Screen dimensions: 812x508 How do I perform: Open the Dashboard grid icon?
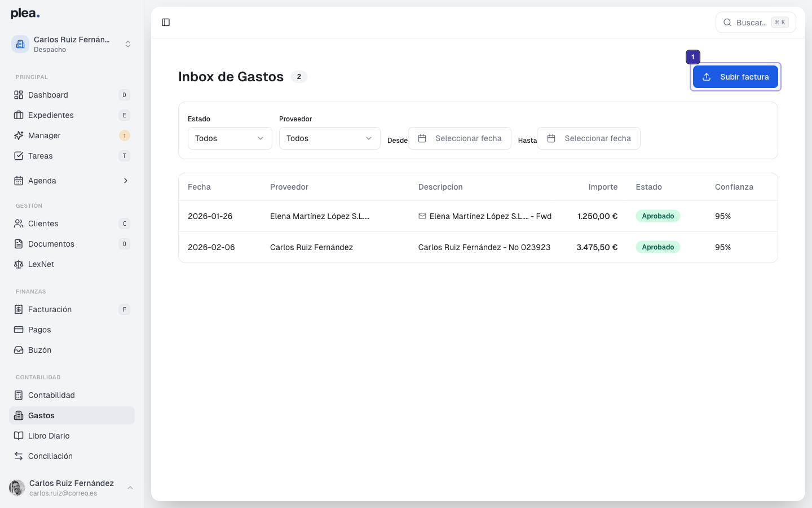pos(19,95)
